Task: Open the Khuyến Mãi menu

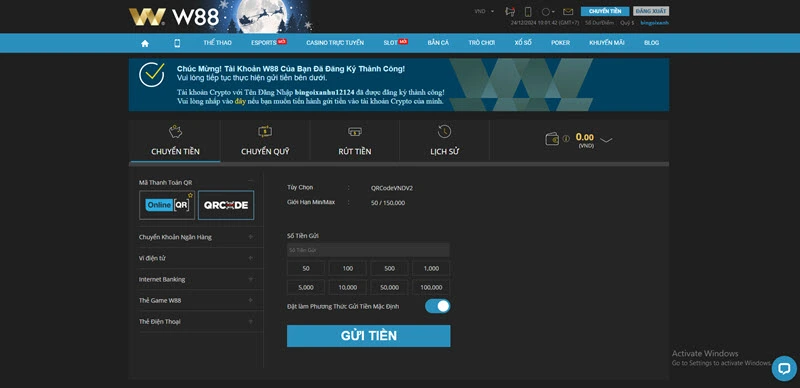Action: point(607,43)
